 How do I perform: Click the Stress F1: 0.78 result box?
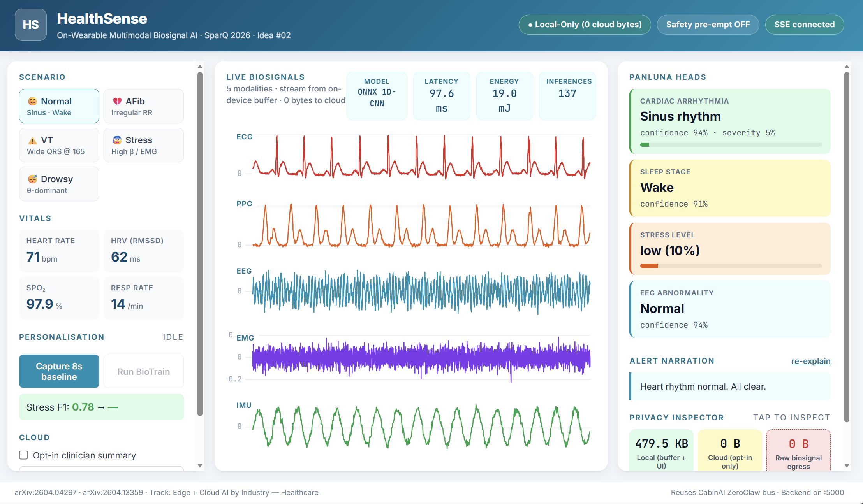coord(101,407)
